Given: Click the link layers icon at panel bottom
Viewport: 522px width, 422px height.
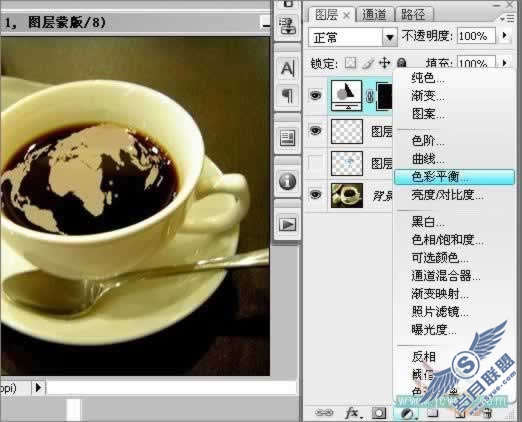Looking at the screenshot, I should tap(324, 413).
